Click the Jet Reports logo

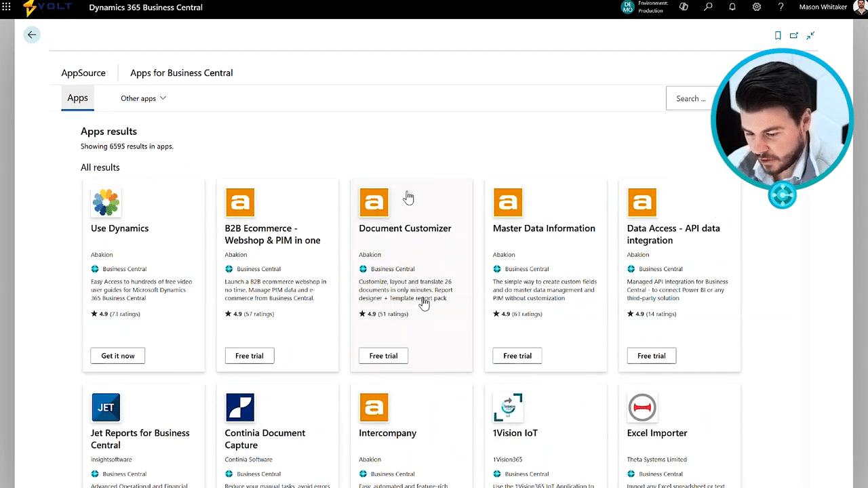click(106, 407)
